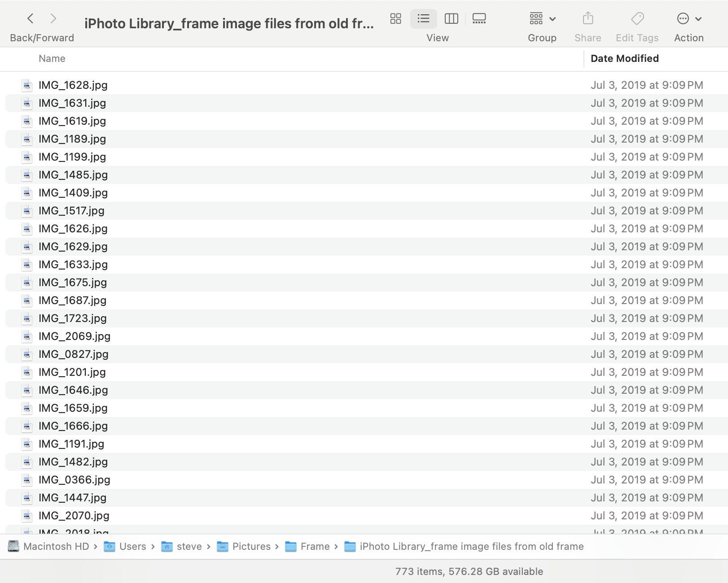
Task: Select file name IMG_1659.jpg
Action: click(x=73, y=408)
